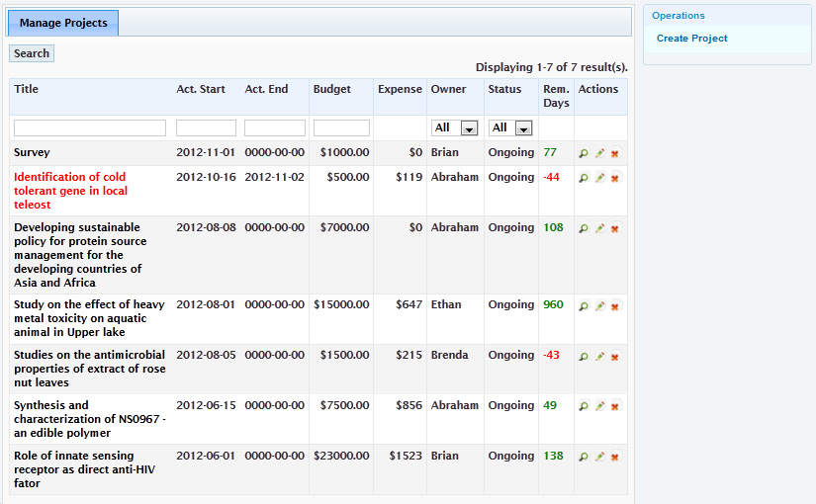Delete the rose nut leaves antimicrobial project
The image size is (816, 504).
[614, 357]
